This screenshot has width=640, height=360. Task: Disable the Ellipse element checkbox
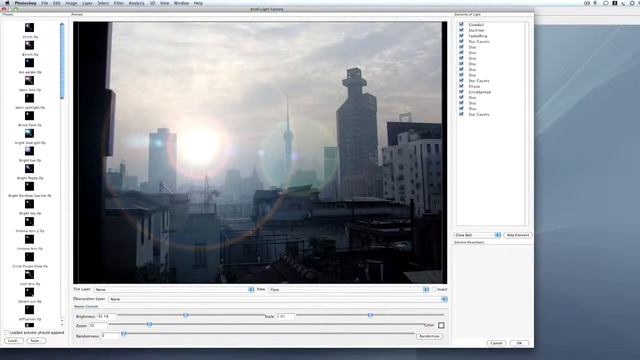click(461, 86)
